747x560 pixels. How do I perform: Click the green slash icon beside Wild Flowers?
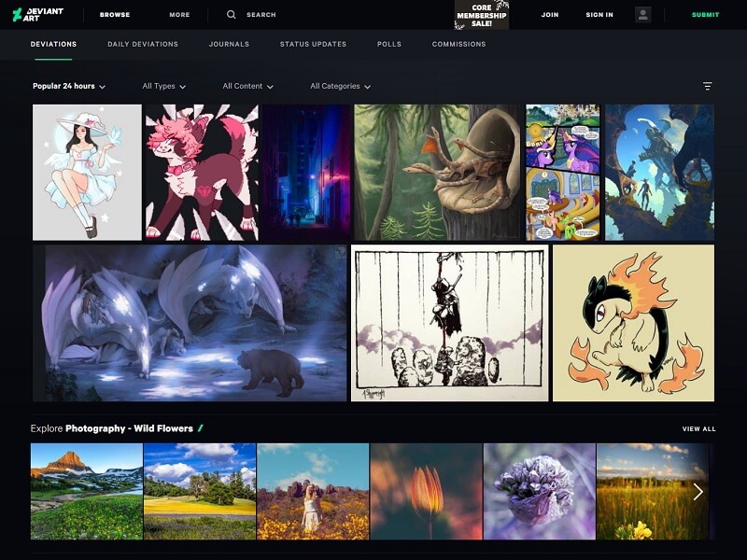pos(201,428)
